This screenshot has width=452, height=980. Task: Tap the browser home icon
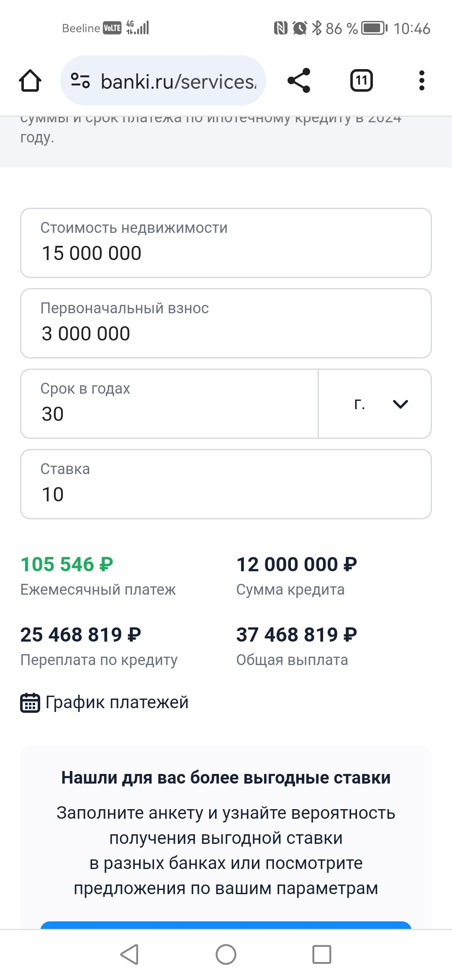(30, 80)
